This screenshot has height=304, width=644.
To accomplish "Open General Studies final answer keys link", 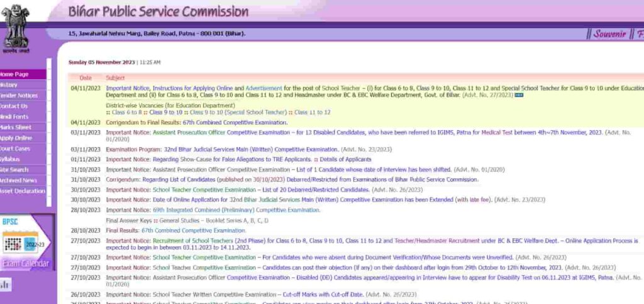I will pos(214,220).
